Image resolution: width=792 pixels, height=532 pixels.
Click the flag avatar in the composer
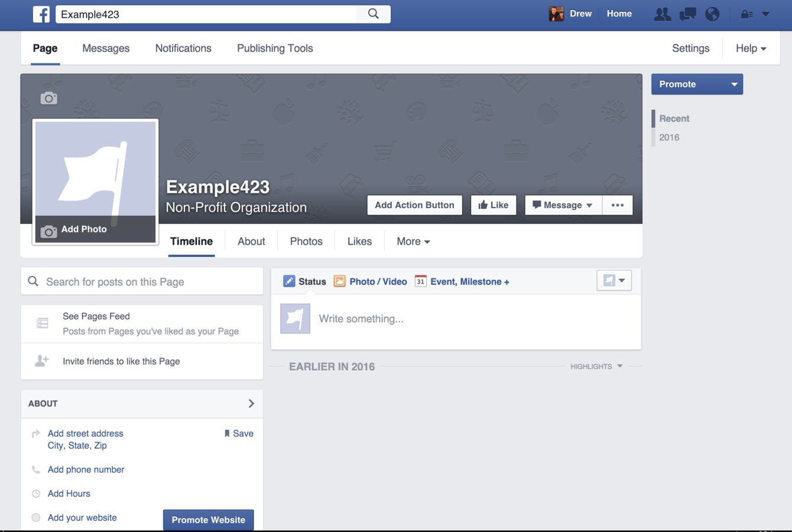(x=295, y=319)
